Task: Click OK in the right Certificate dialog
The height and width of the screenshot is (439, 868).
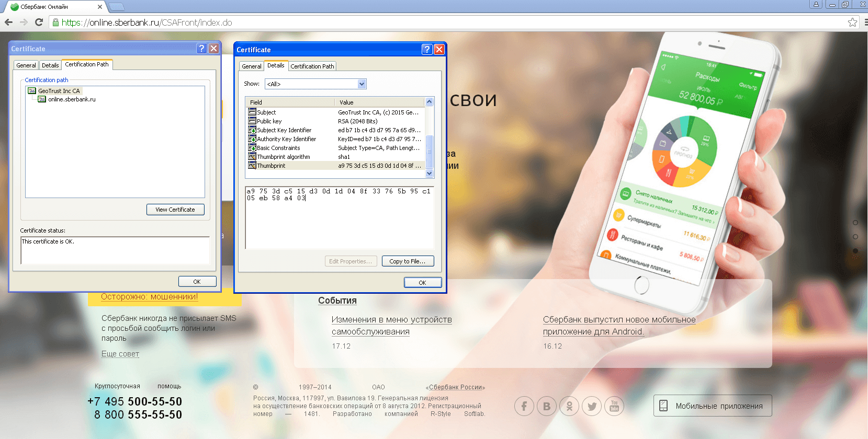Action: (423, 282)
